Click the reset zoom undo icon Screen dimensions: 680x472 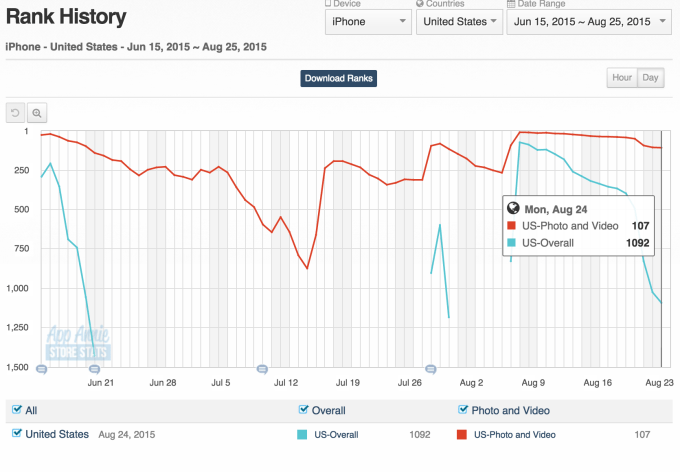click(16, 113)
